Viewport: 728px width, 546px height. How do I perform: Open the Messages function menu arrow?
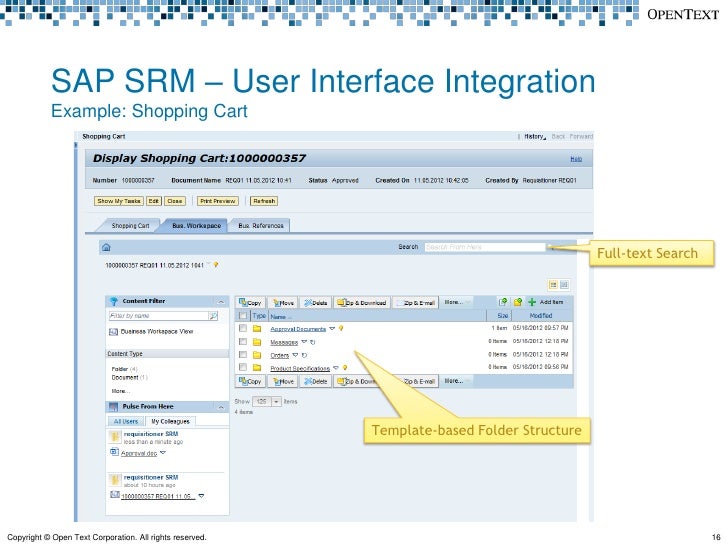coord(304,342)
